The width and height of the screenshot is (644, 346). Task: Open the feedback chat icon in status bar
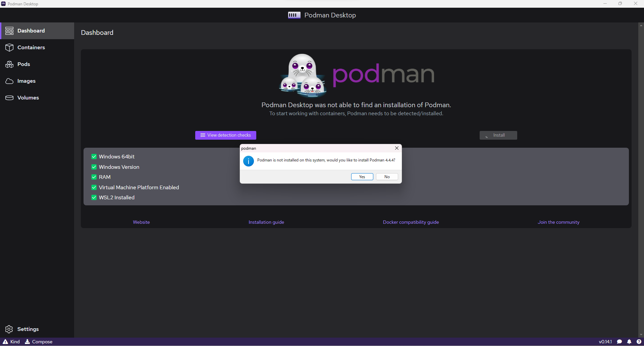pos(620,341)
